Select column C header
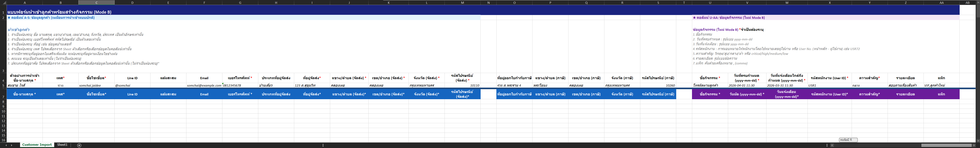This screenshot has height=148, width=980. pos(96,3)
